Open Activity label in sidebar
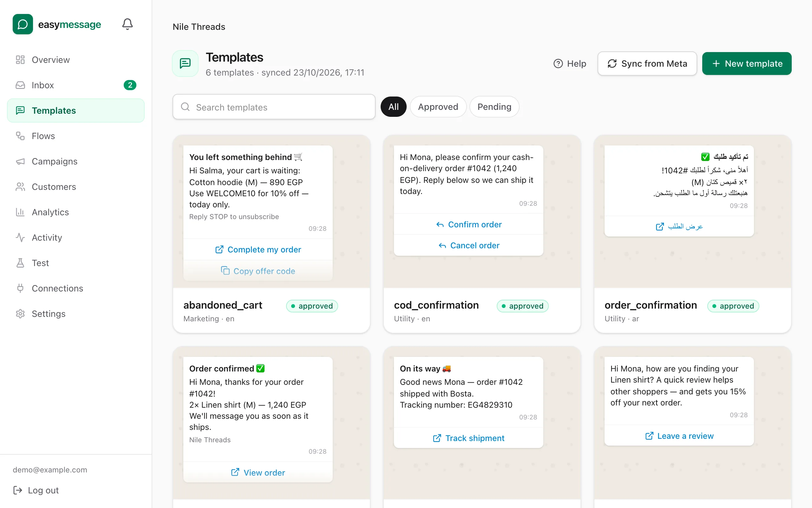This screenshot has height=508, width=812. tap(47, 237)
